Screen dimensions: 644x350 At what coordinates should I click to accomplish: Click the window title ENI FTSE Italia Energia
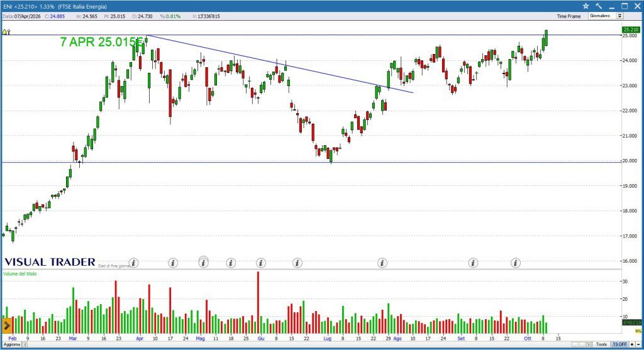55,6
